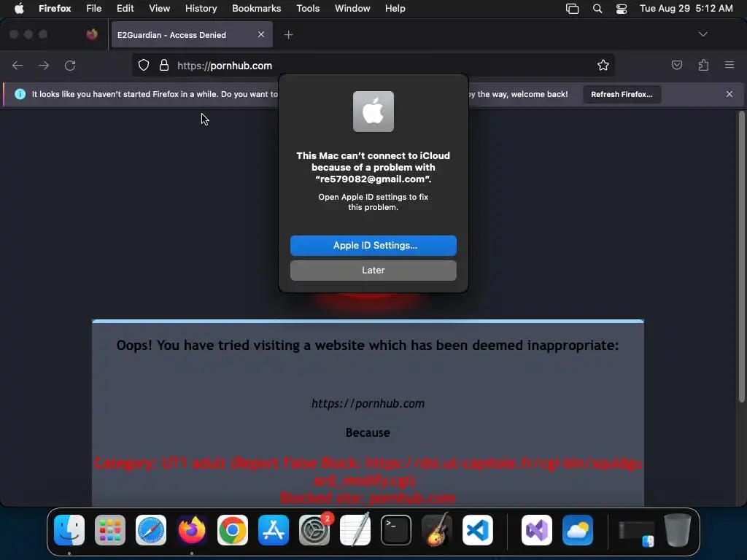Image resolution: width=747 pixels, height=560 pixels.
Task: Open Visual Studio purple icon in Dock
Action: [x=537, y=530]
